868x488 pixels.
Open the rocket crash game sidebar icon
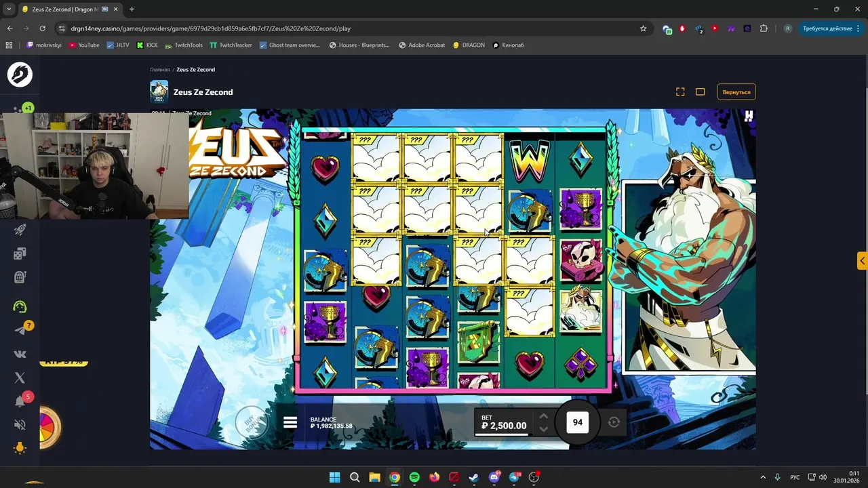[20, 230]
